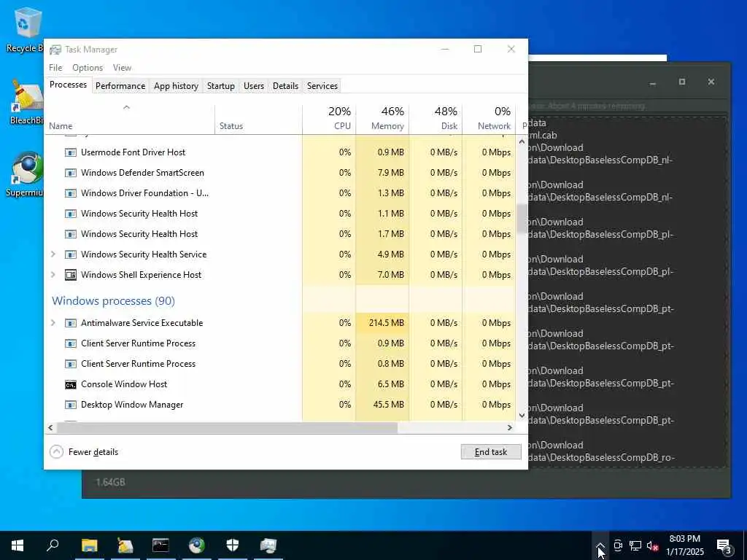Click the Windows Defender SmartScreen process icon
Screen dimensions: 747x560
point(71,173)
